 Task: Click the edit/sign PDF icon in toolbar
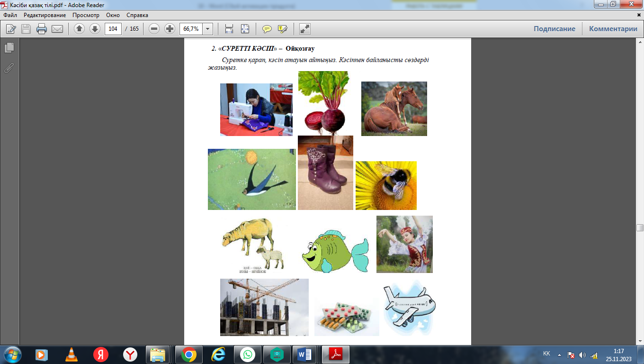coord(11,29)
